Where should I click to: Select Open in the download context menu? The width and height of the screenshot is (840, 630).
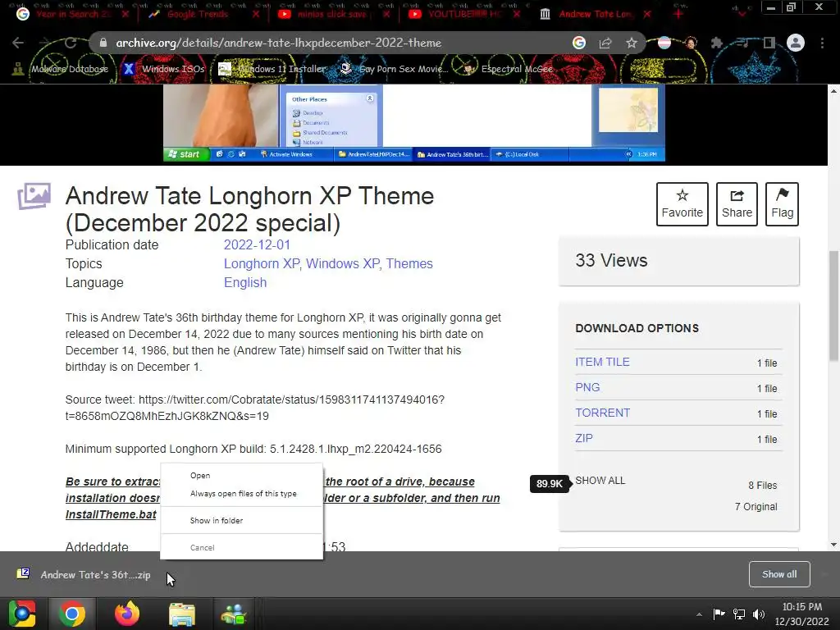[x=242, y=475]
